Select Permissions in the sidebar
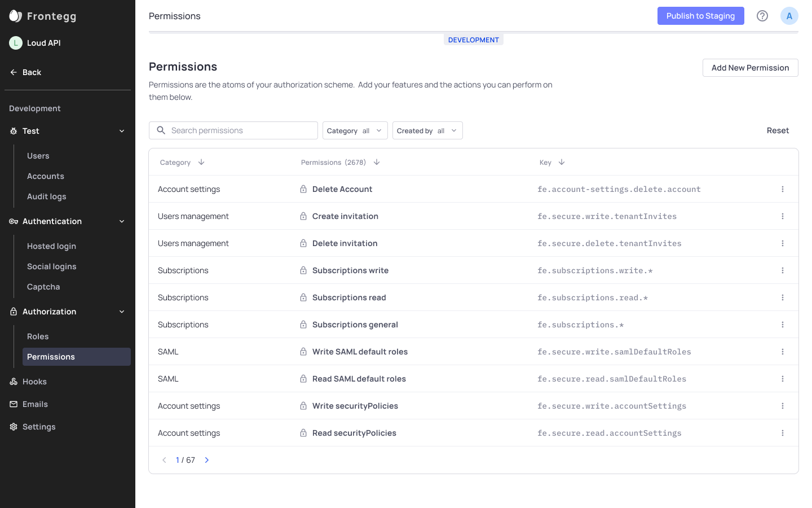Screen dimensions: 812x508 [x=77, y=357]
